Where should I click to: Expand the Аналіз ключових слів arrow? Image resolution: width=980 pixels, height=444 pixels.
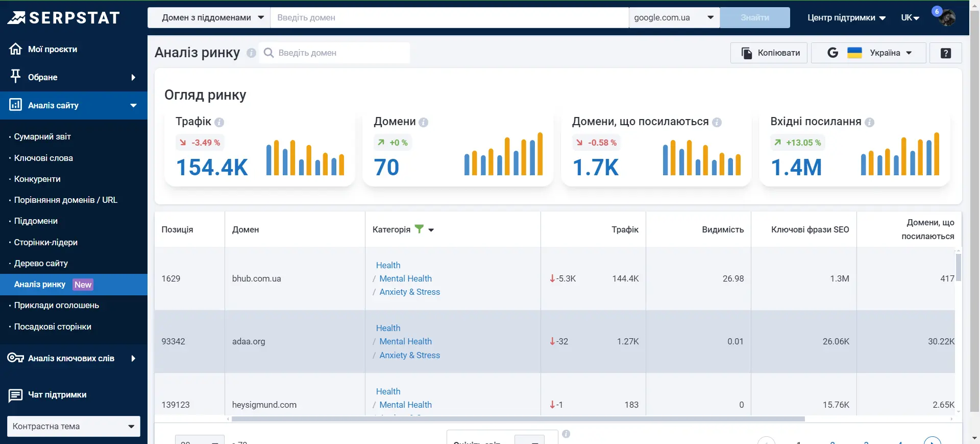[133, 358]
